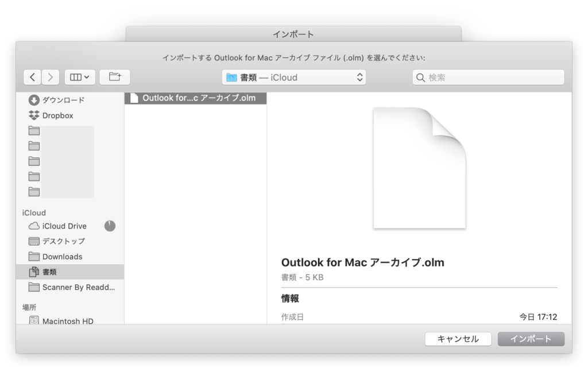Select Dropbox in the sidebar
Screen dimensions: 588x372
point(69,115)
